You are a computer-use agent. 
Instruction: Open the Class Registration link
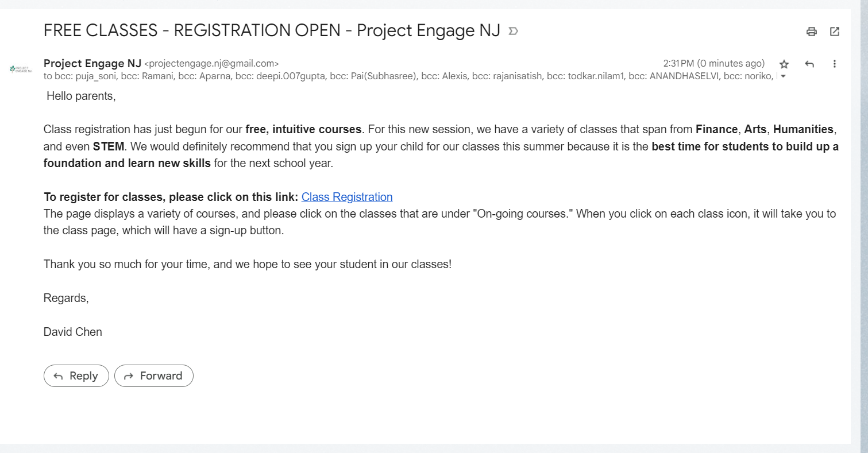(x=347, y=197)
